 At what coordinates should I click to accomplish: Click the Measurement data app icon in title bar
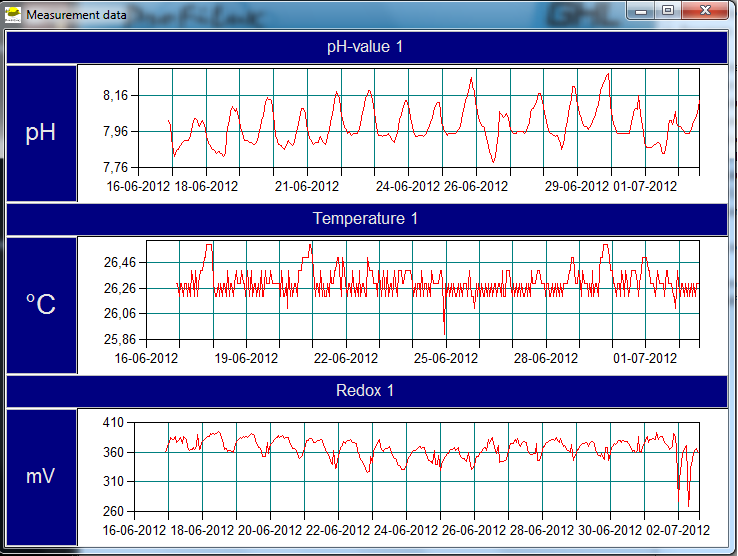[x=14, y=16]
